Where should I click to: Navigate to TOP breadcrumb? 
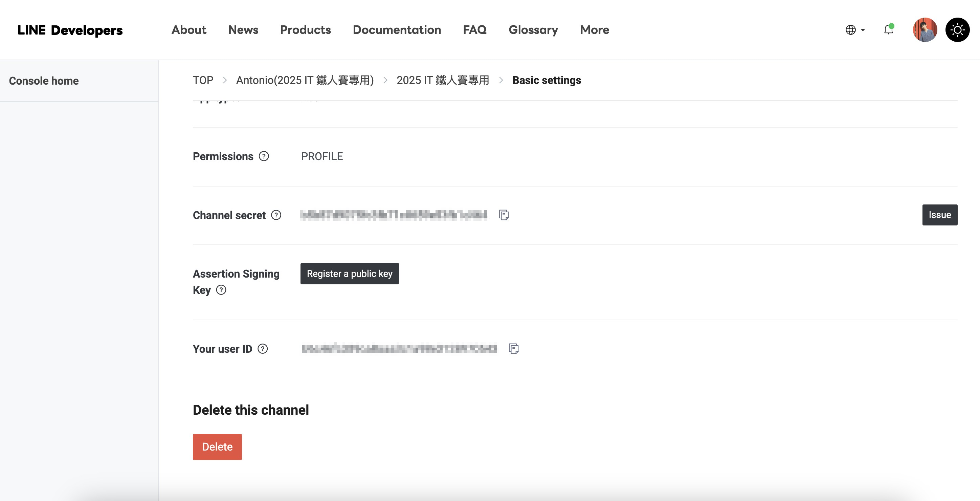pyautogui.click(x=203, y=80)
